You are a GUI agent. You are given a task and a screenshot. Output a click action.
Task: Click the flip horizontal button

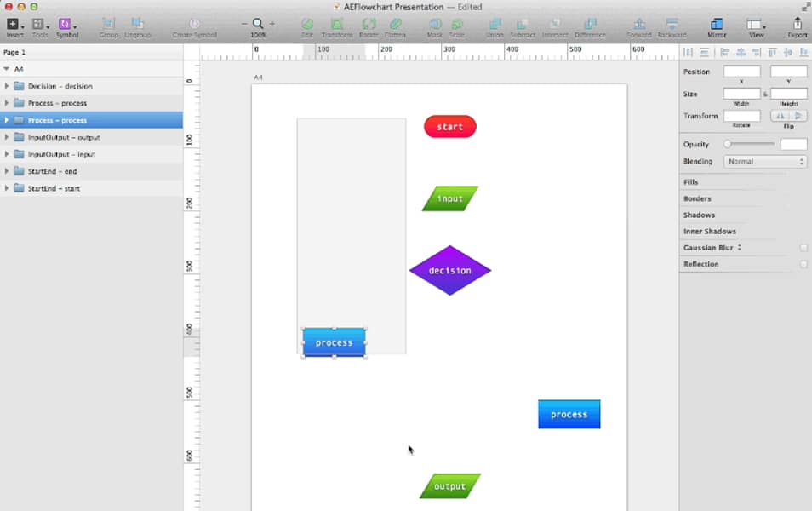(x=780, y=116)
